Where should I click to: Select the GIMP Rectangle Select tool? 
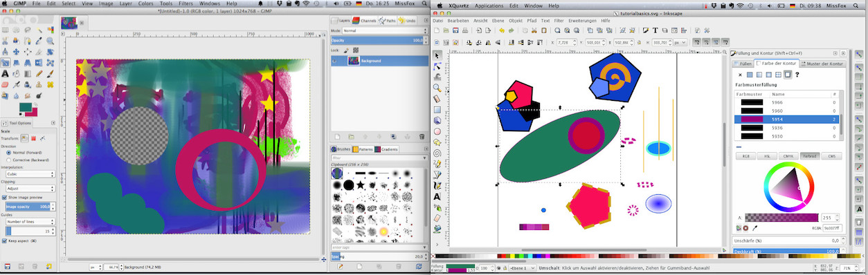pos(5,30)
